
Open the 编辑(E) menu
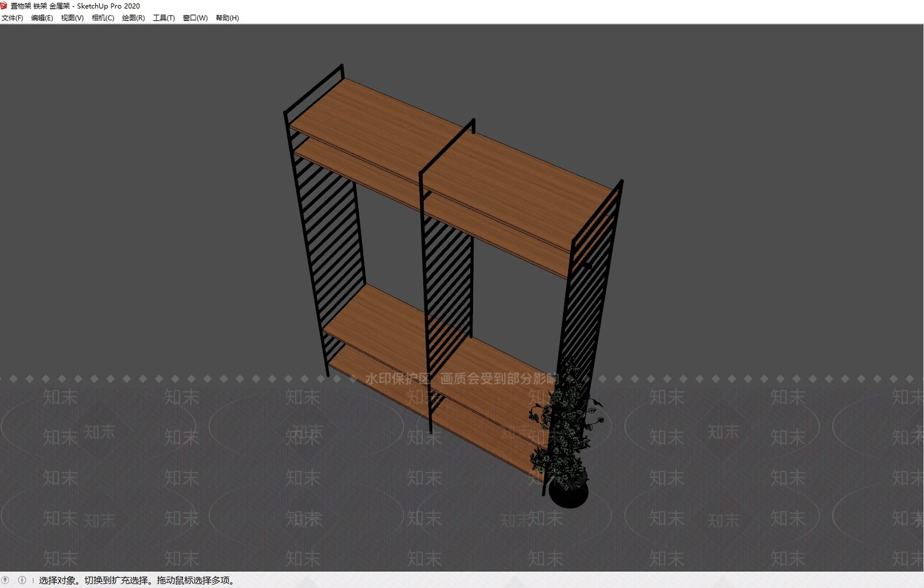coord(42,18)
